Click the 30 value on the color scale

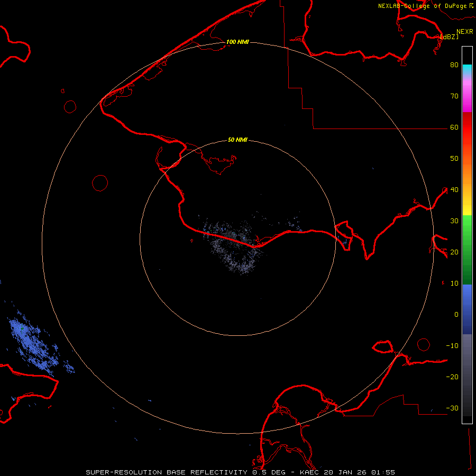pos(454,221)
